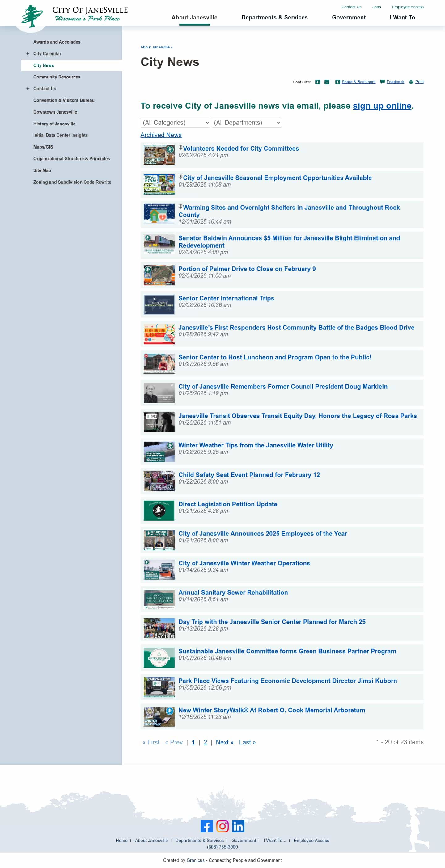The width and height of the screenshot is (445, 868).
Task: Decrease font size with minus icon
Action: coord(327,82)
